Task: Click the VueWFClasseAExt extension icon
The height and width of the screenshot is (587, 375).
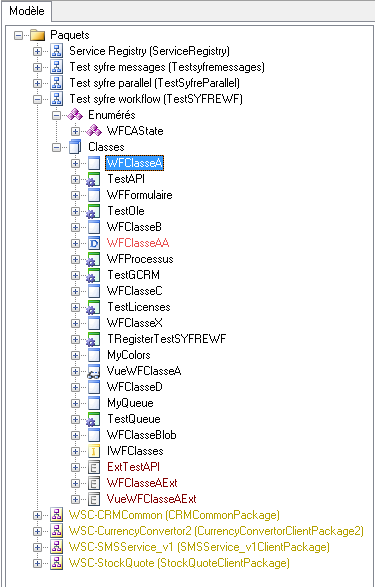Action: 94,499
